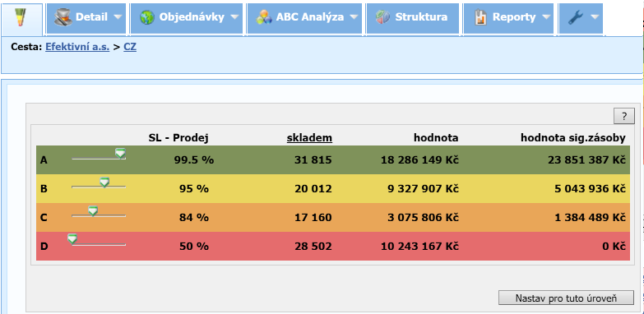Select the 95 % value in row B

coord(194,189)
